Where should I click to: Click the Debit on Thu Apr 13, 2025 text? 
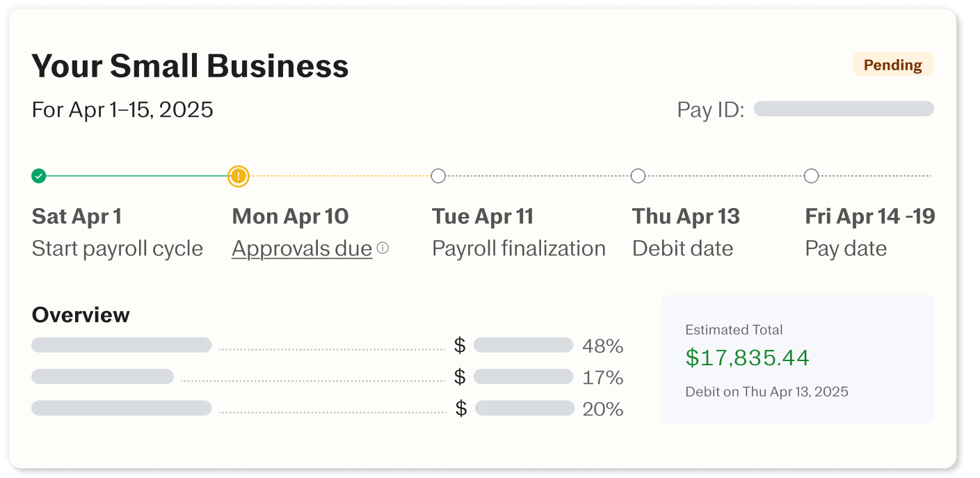click(x=766, y=392)
